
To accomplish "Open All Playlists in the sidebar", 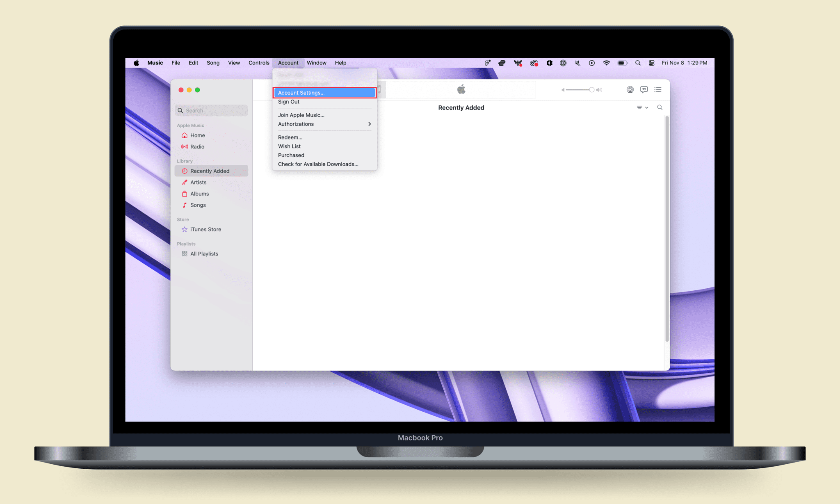I will coord(204,253).
